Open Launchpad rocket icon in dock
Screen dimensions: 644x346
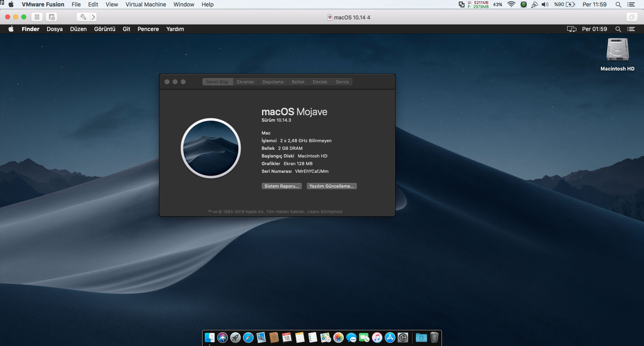[235, 338]
